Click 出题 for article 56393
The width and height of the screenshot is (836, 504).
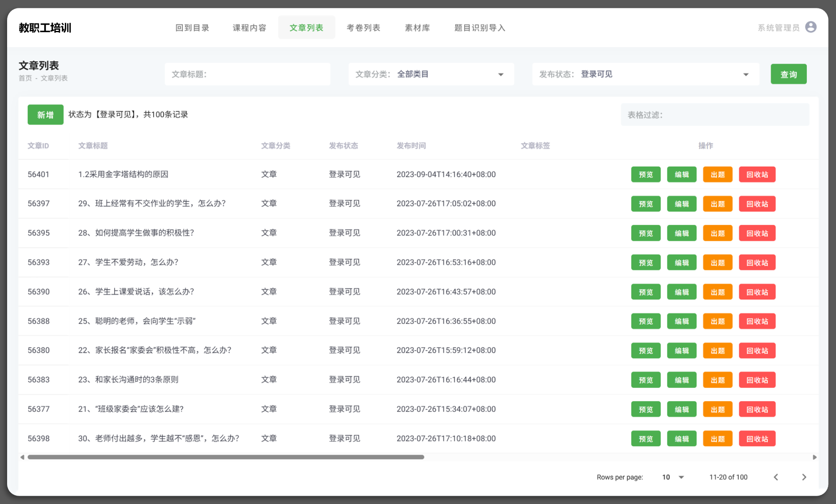coord(717,262)
